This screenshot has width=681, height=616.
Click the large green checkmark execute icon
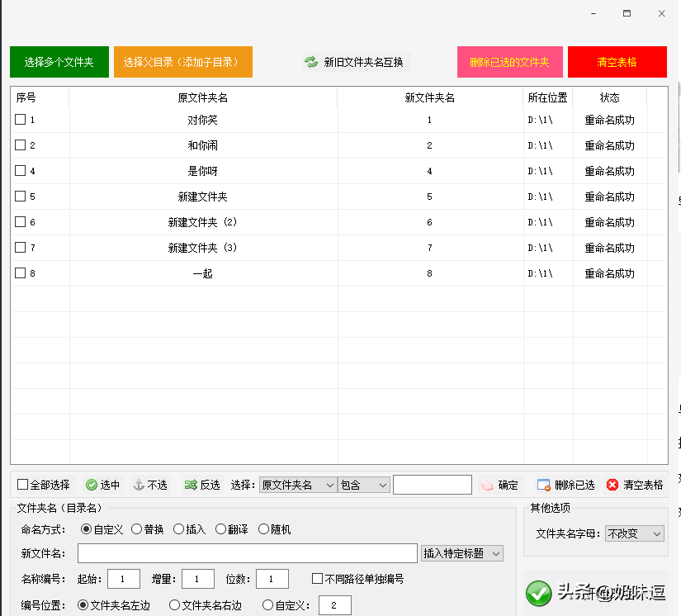[539, 592]
